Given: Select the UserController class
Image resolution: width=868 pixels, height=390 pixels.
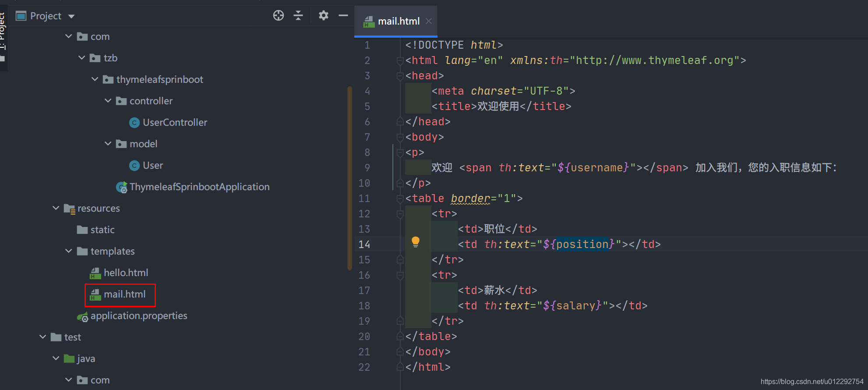Looking at the screenshot, I should [x=175, y=123].
